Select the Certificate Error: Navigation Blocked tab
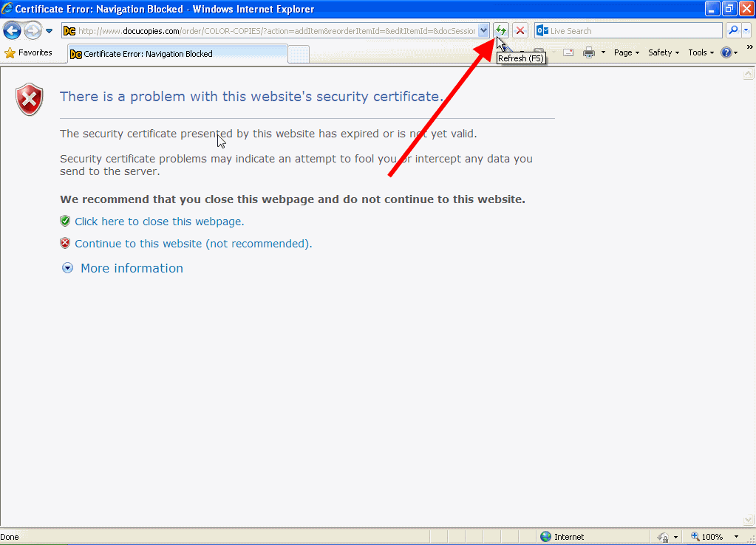756x545 pixels. [x=177, y=54]
